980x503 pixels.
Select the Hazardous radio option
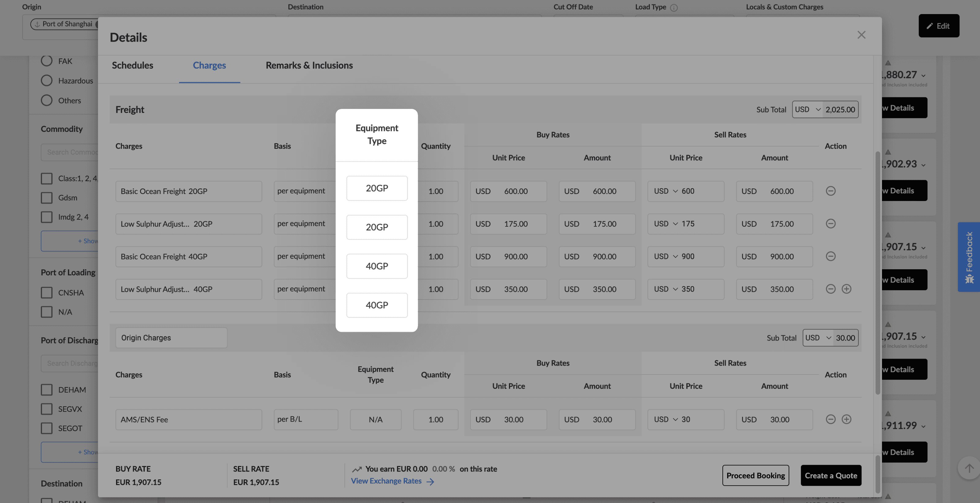coord(47,80)
